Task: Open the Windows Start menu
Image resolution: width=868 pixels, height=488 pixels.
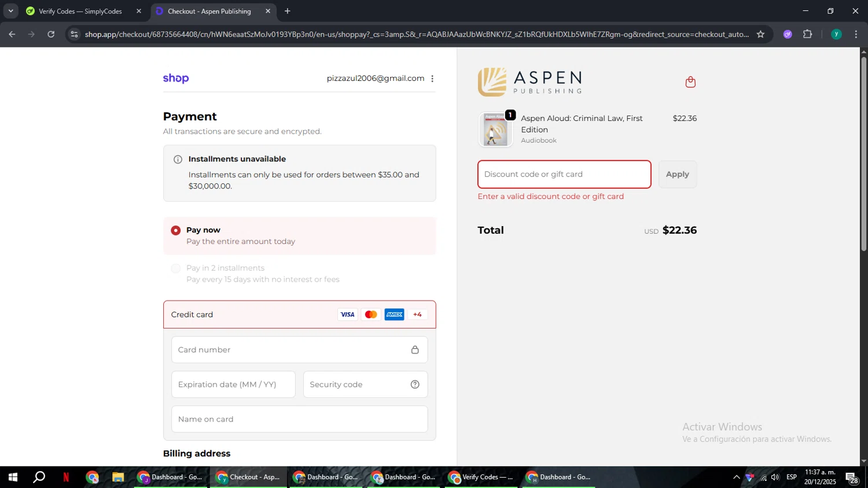Action: point(13,478)
